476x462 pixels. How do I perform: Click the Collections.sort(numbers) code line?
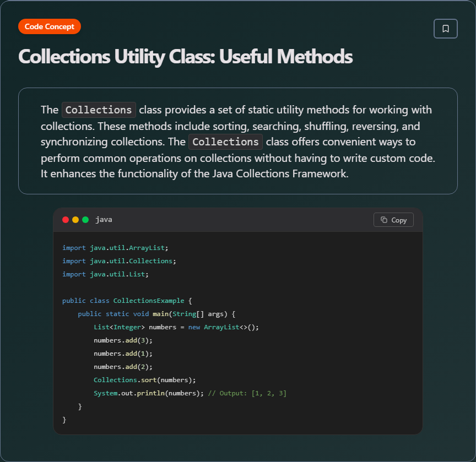144,380
